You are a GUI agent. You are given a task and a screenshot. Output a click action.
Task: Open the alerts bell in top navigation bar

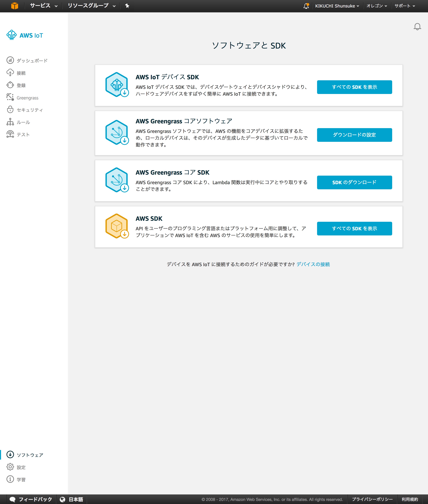[x=306, y=6]
